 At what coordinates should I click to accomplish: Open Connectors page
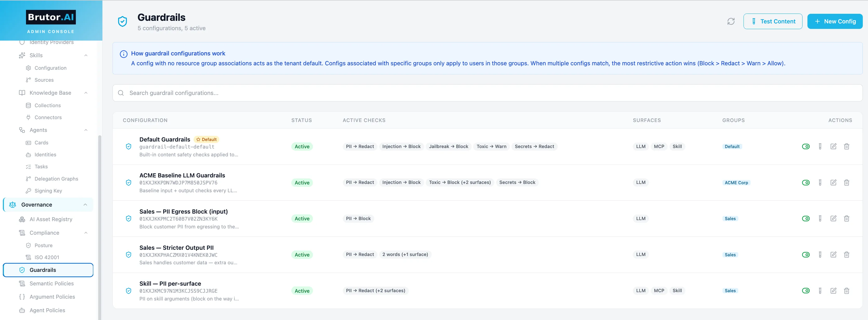[48, 117]
